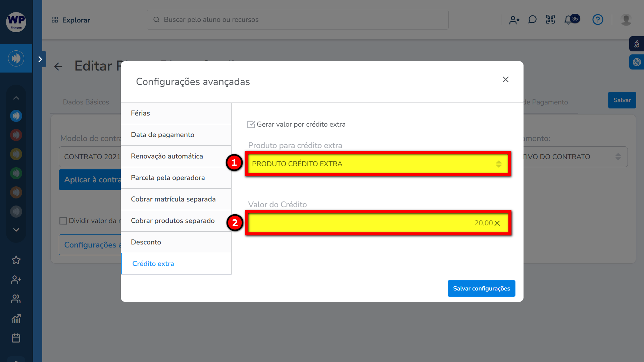Open the chart reports icon in sidebar

pyautogui.click(x=16, y=318)
